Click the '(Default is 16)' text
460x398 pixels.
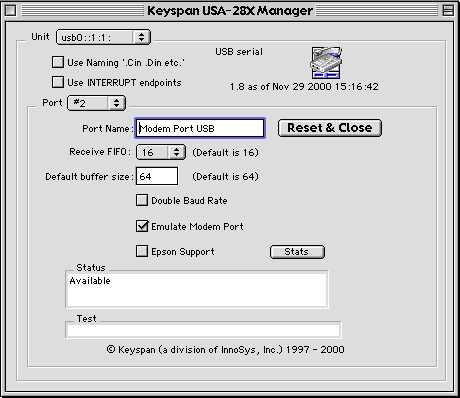click(225, 153)
